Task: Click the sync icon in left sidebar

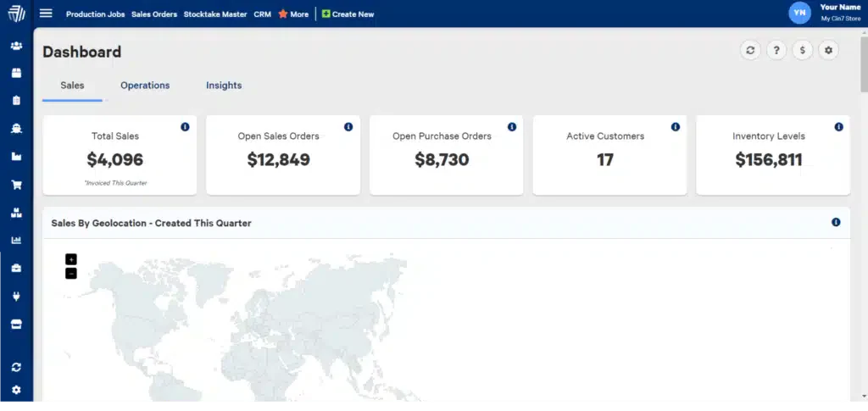Action: coord(17,367)
